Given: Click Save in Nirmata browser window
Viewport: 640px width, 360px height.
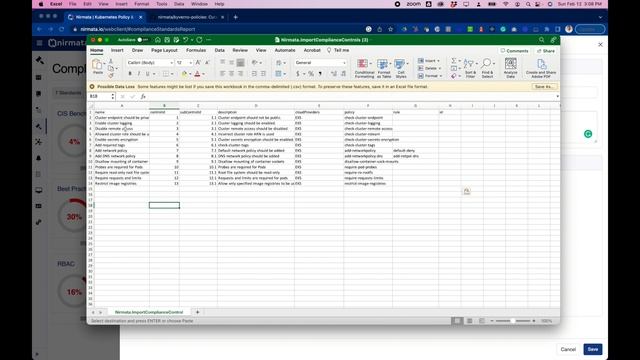Looking at the screenshot, I should pyautogui.click(x=593, y=349).
